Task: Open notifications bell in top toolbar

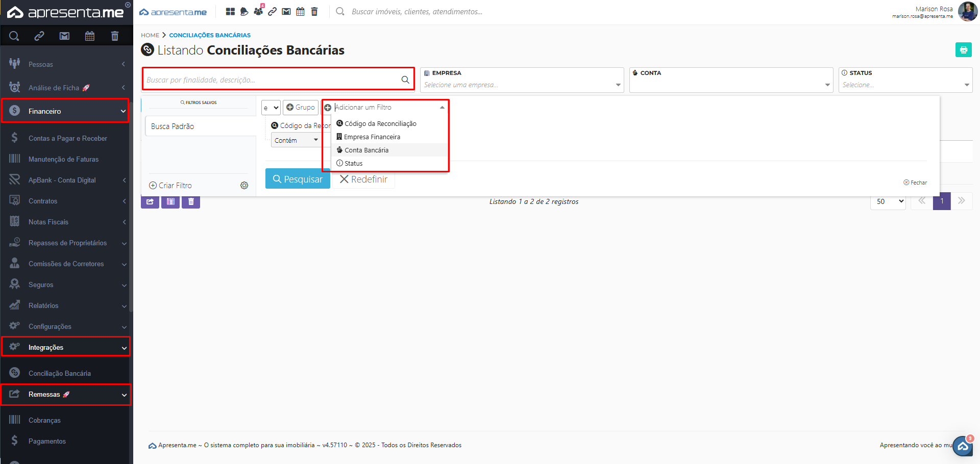Action: [x=244, y=12]
